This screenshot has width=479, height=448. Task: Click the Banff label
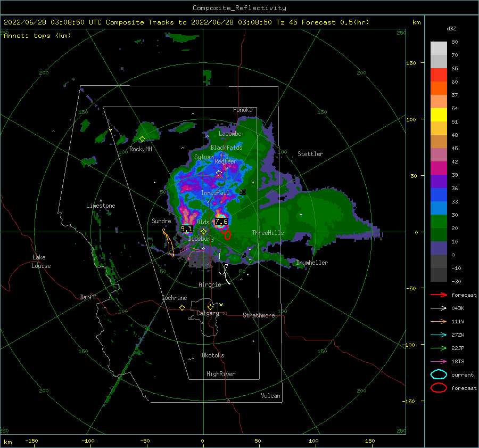point(88,297)
